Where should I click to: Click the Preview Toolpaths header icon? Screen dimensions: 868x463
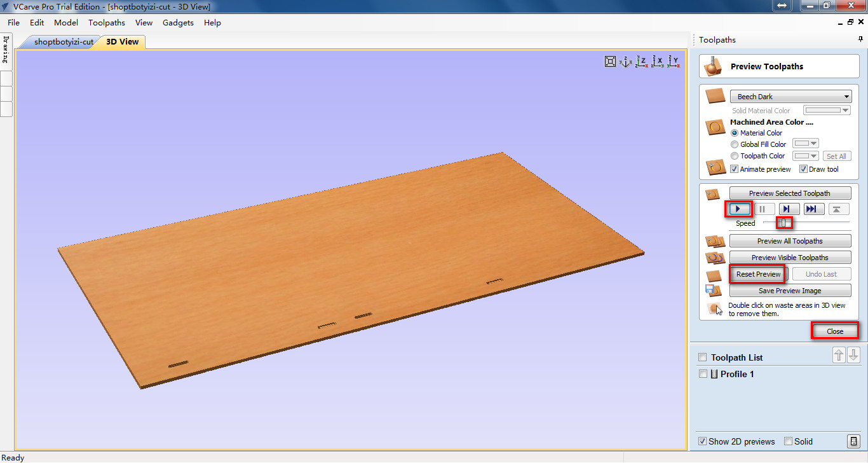click(714, 66)
